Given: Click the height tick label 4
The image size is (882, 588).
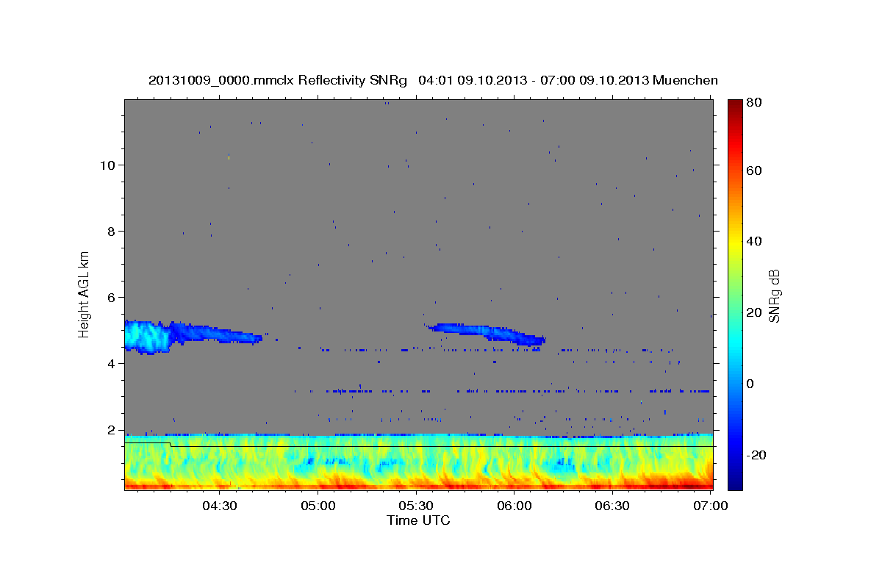Looking at the screenshot, I should pos(111,363).
